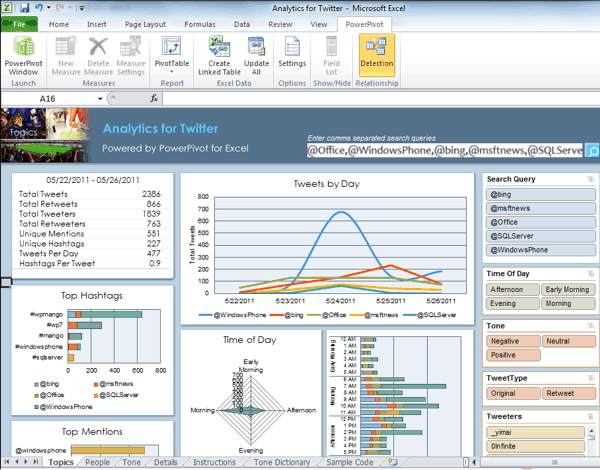Switch to the Page Layout tab
This screenshot has width=600, height=470.
pos(145,24)
